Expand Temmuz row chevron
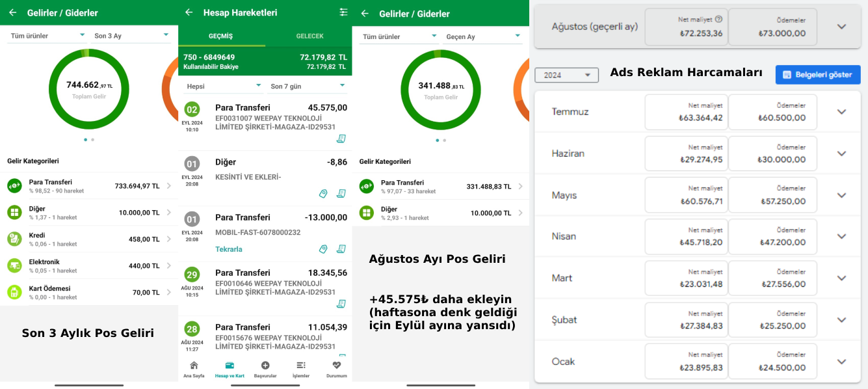 [x=841, y=112]
